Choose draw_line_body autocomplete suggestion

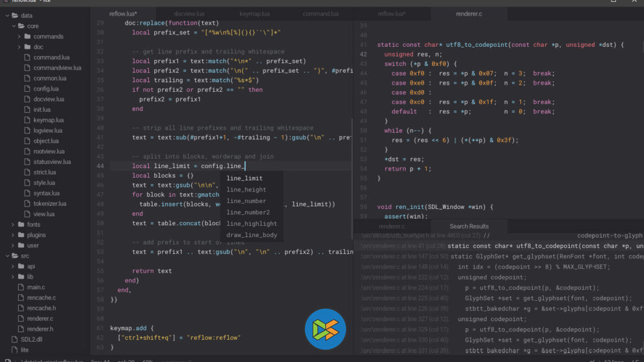click(x=252, y=235)
